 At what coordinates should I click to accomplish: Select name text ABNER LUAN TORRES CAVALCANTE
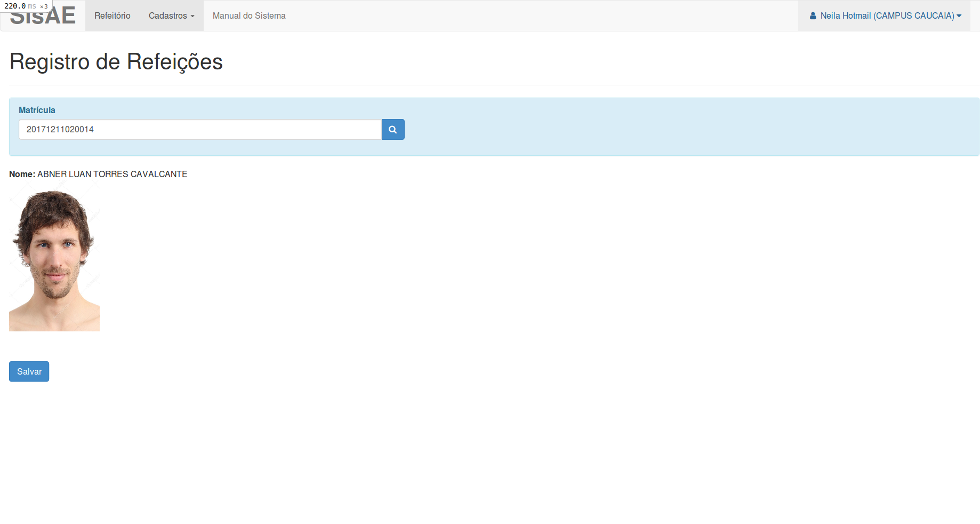click(x=113, y=174)
